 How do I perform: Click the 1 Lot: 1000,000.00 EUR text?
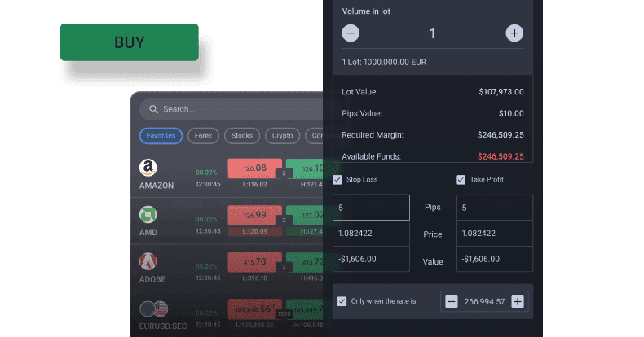tap(384, 63)
